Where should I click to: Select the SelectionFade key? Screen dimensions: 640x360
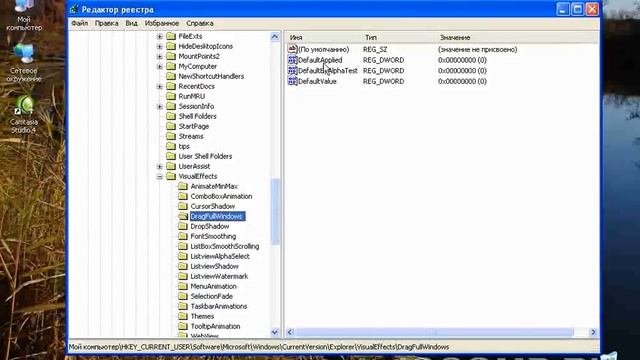[x=211, y=296]
